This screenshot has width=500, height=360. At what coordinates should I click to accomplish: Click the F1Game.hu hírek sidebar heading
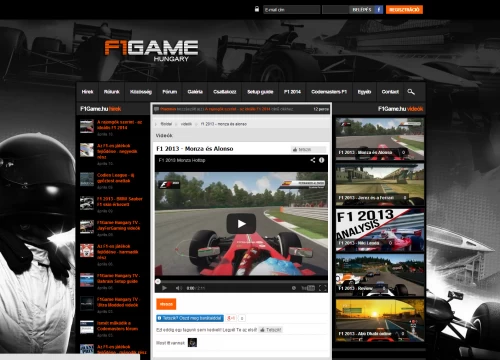click(101, 109)
